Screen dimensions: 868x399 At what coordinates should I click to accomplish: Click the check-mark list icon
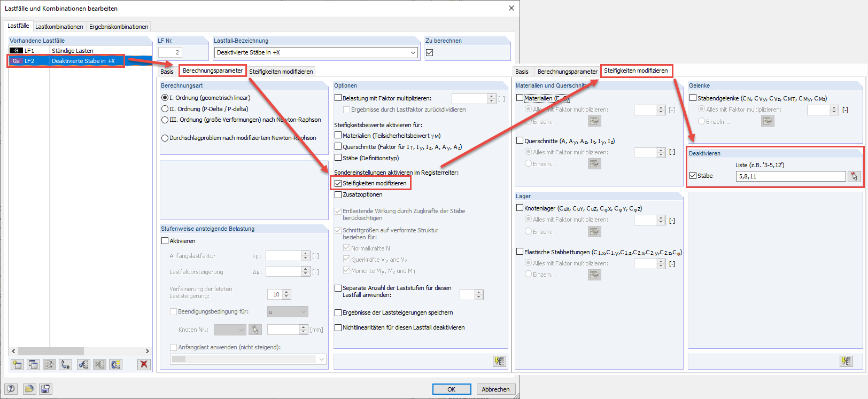click(x=83, y=364)
